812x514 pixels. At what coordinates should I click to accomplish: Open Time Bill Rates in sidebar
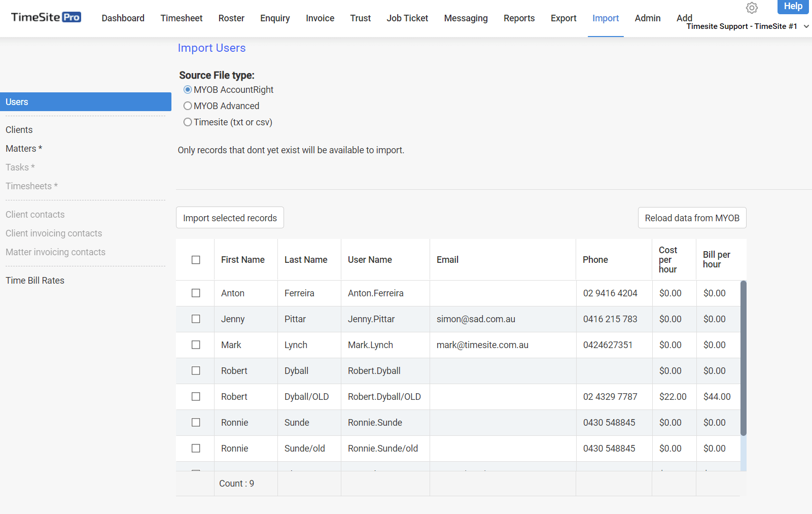click(35, 281)
